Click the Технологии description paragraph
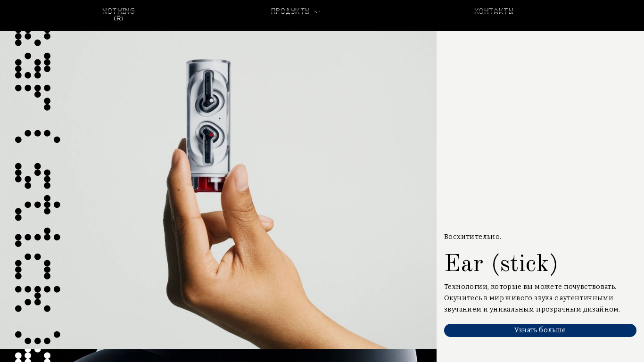 (x=532, y=298)
